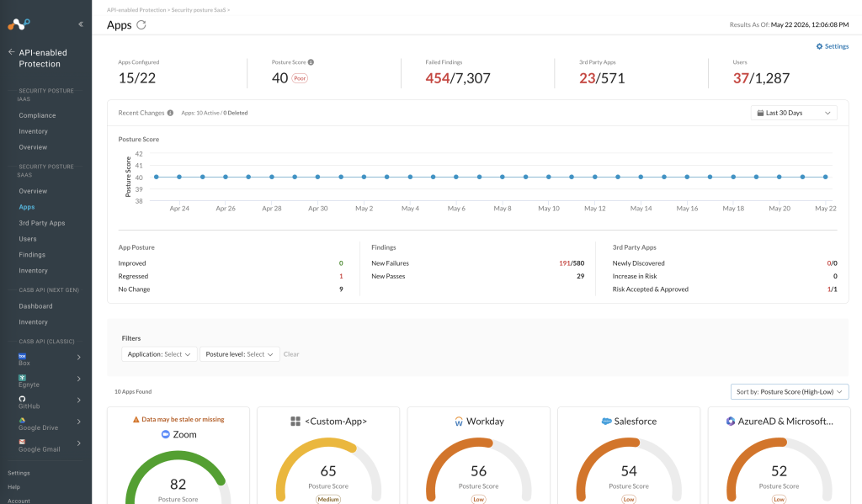
Task: Open the Last 30 Days dropdown
Action: coord(794,113)
